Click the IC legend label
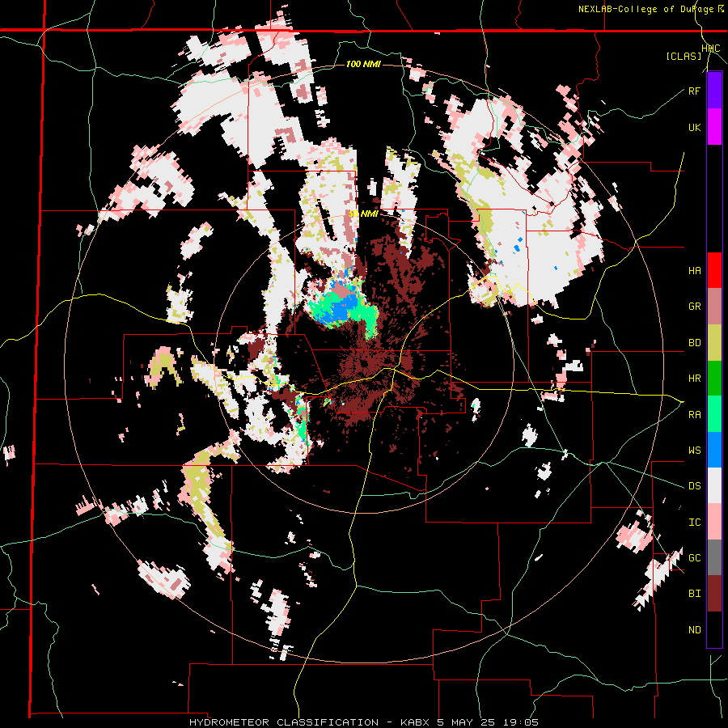This screenshot has height=728, width=728. tap(694, 523)
